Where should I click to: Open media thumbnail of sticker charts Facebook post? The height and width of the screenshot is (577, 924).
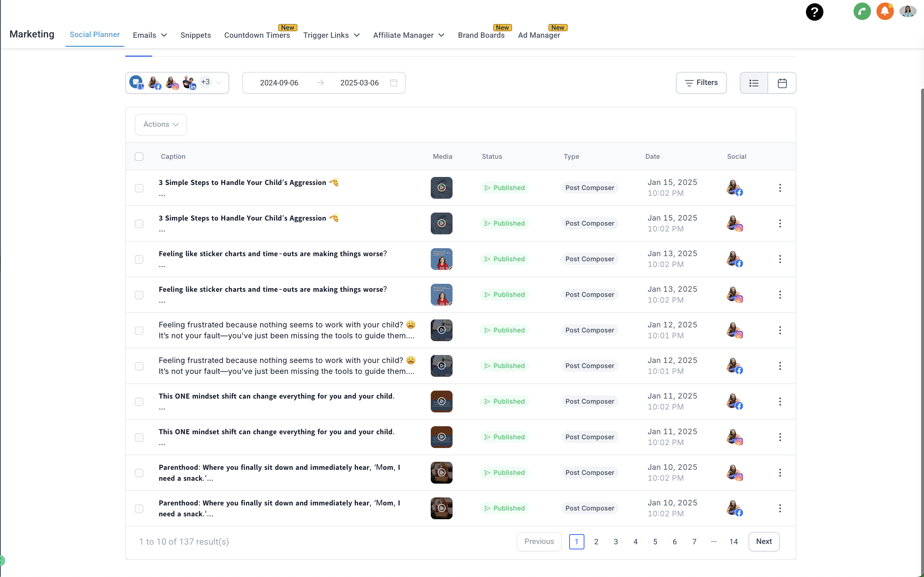pos(441,259)
